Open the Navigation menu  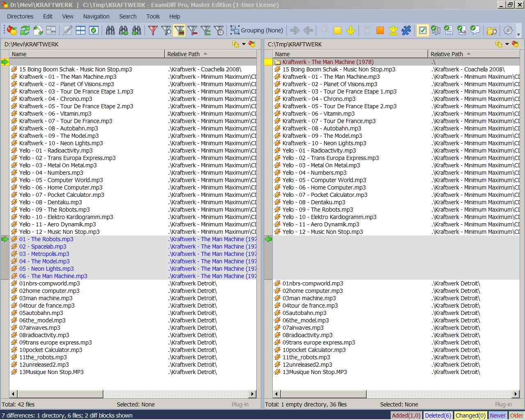point(96,16)
